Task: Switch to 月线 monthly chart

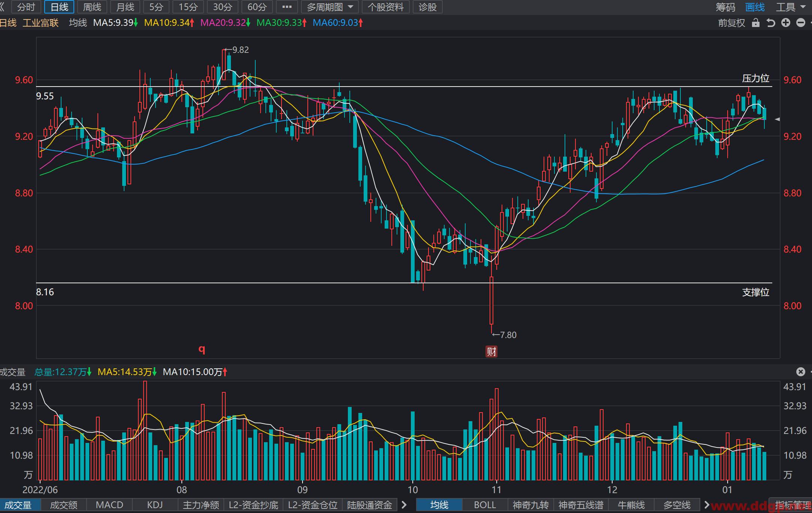Action: click(x=125, y=7)
